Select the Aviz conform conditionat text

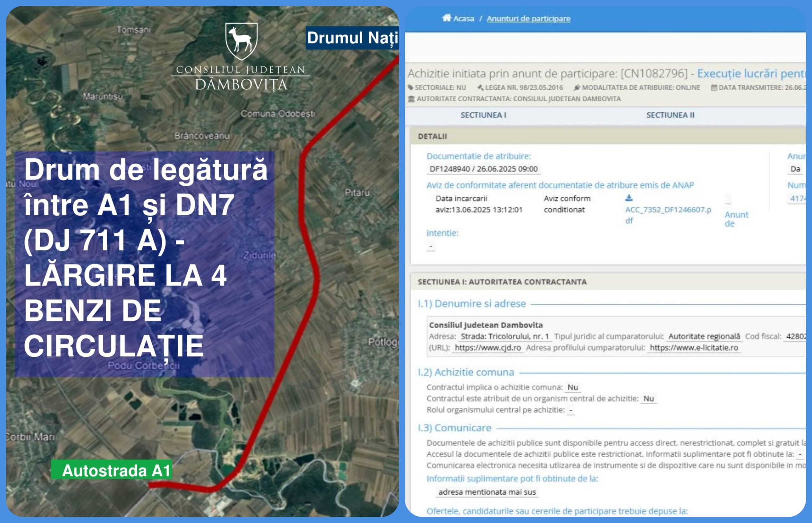(x=567, y=204)
